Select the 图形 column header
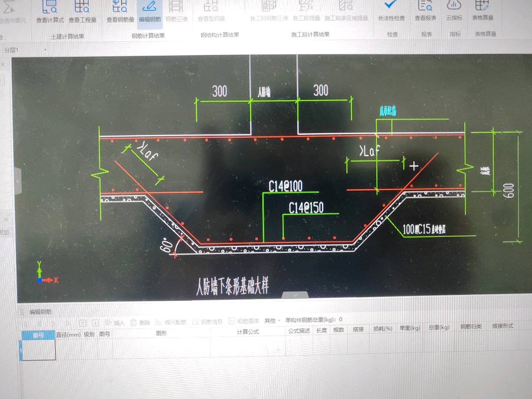Viewport: 532px width, 399px height. tap(161, 333)
